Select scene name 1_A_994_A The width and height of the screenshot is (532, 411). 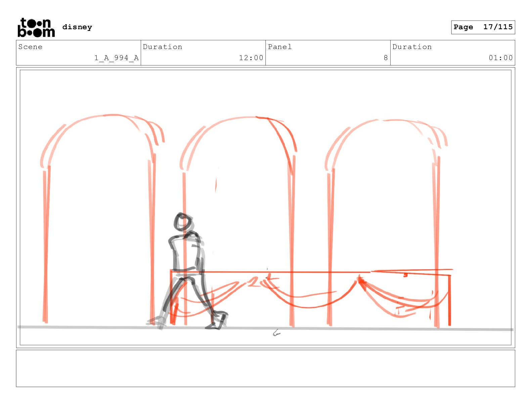click(x=116, y=58)
